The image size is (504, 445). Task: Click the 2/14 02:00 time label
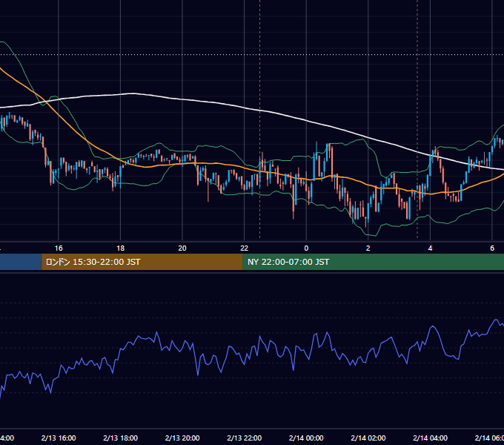pyautogui.click(x=368, y=438)
